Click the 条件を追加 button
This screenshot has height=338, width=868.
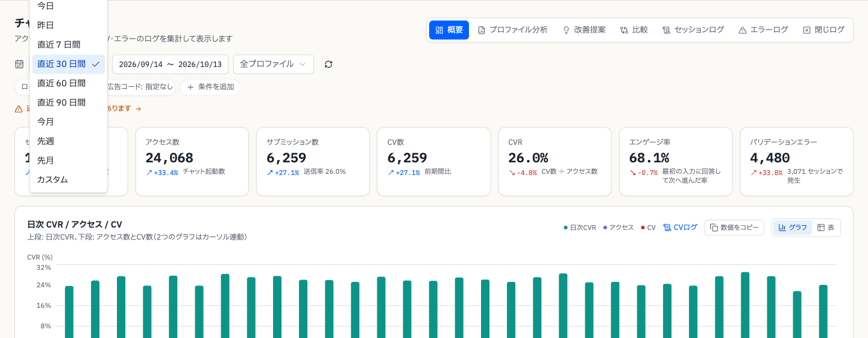coord(210,87)
